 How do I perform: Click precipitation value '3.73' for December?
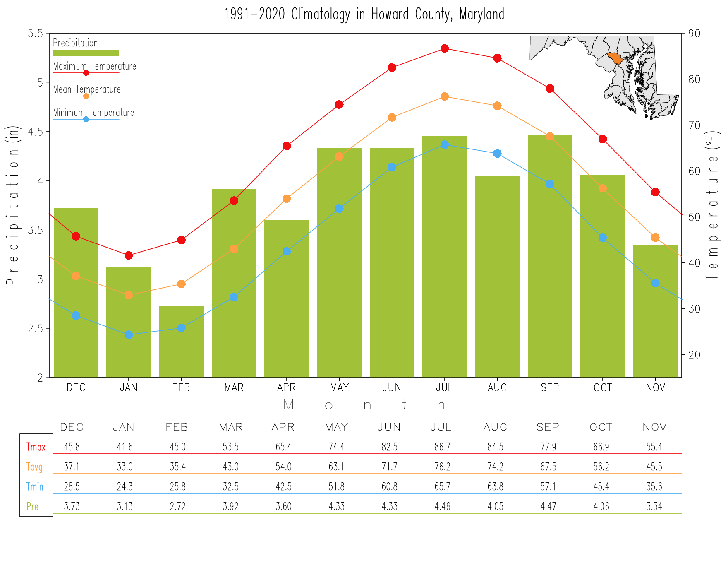pos(72,507)
